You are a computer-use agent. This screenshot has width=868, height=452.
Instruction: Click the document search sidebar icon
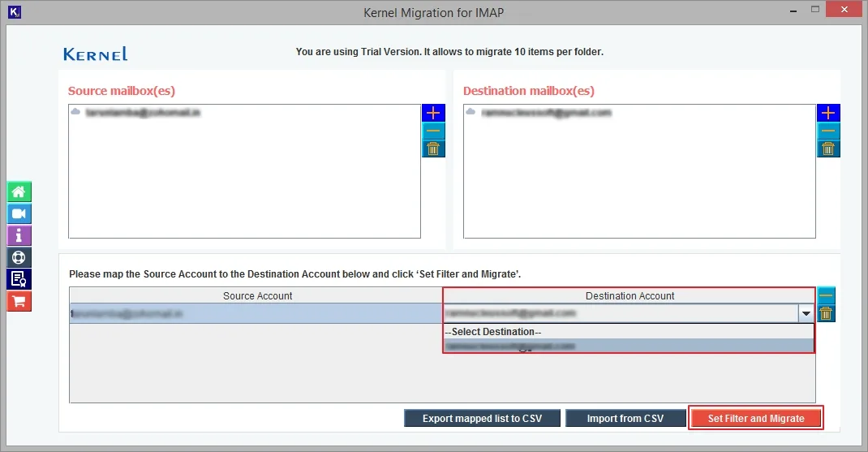click(x=19, y=279)
